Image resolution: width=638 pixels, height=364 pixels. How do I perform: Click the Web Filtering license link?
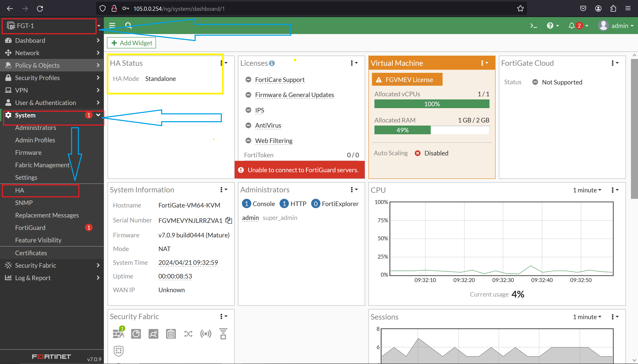(274, 141)
